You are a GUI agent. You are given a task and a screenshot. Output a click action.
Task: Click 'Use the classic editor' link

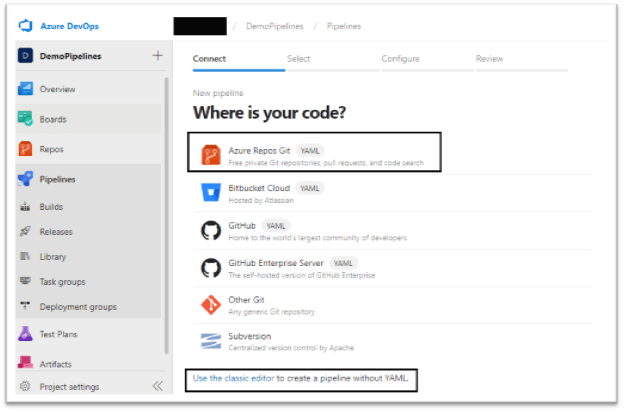click(234, 378)
